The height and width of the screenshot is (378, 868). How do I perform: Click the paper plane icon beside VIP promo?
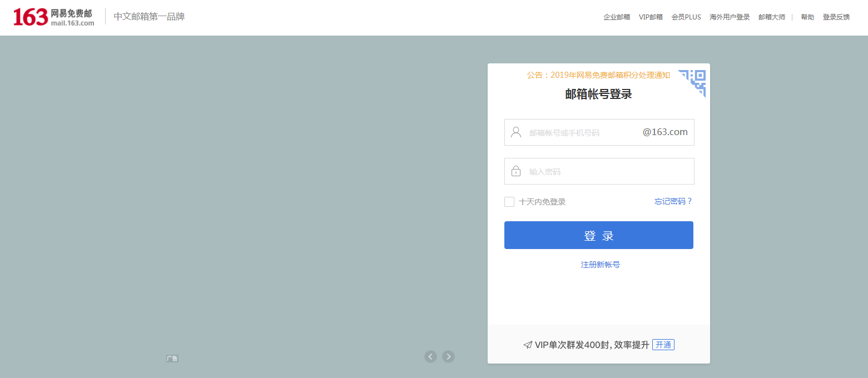tap(528, 345)
